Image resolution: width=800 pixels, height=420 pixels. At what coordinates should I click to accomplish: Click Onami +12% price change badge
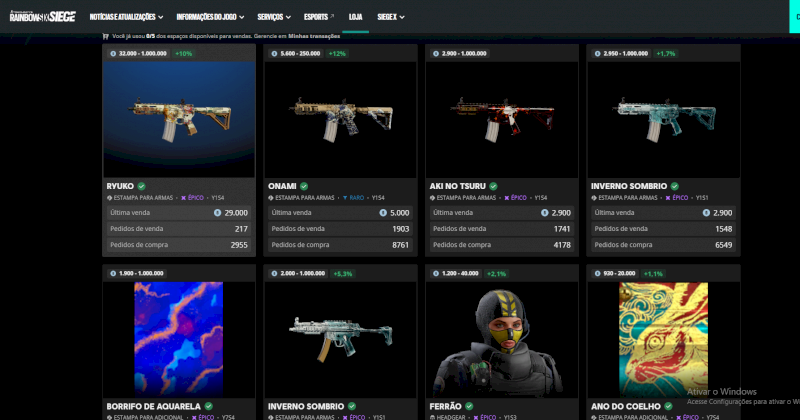pyautogui.click(x=337, y=54)
